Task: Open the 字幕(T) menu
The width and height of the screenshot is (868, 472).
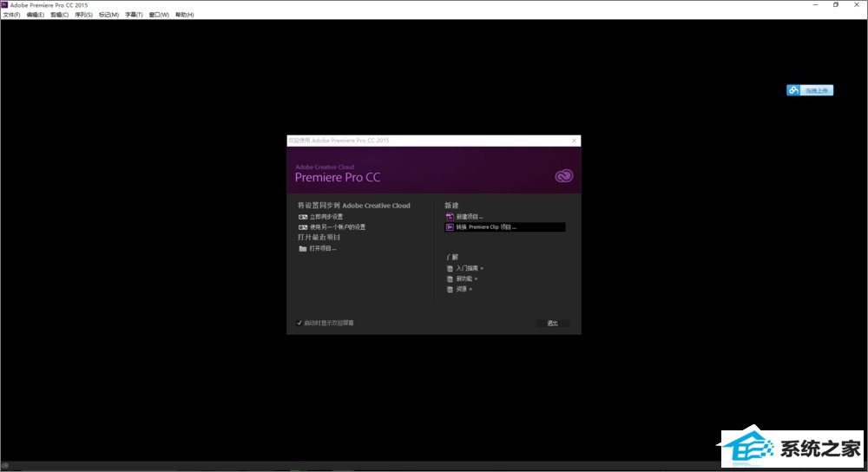Action: pos(134,15)
